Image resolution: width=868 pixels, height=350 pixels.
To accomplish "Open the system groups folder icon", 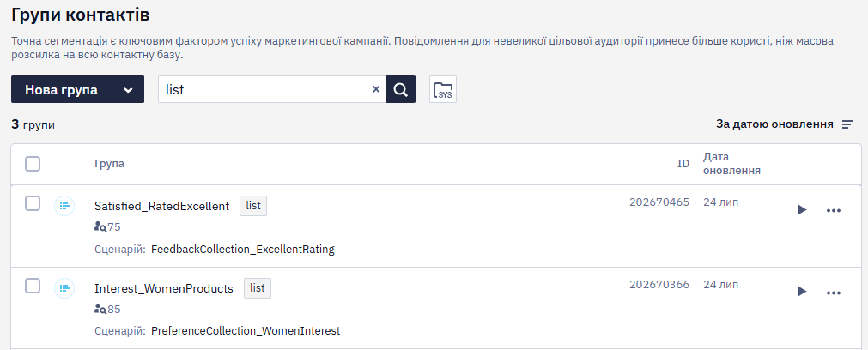I will pyautogui.click(x=443, y=89).
